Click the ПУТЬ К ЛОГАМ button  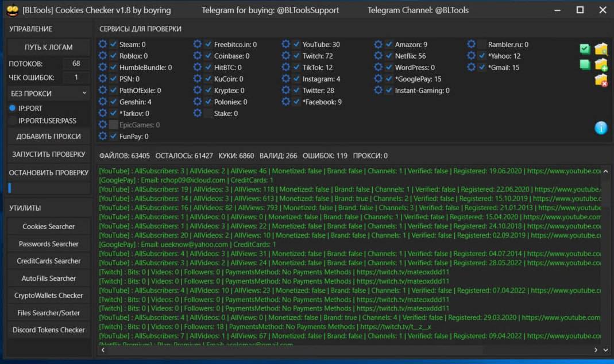pos(49,47)
